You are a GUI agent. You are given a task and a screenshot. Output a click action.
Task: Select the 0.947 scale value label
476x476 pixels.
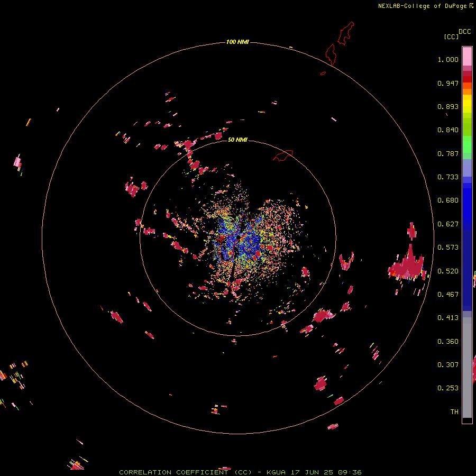tap(448, 83)
